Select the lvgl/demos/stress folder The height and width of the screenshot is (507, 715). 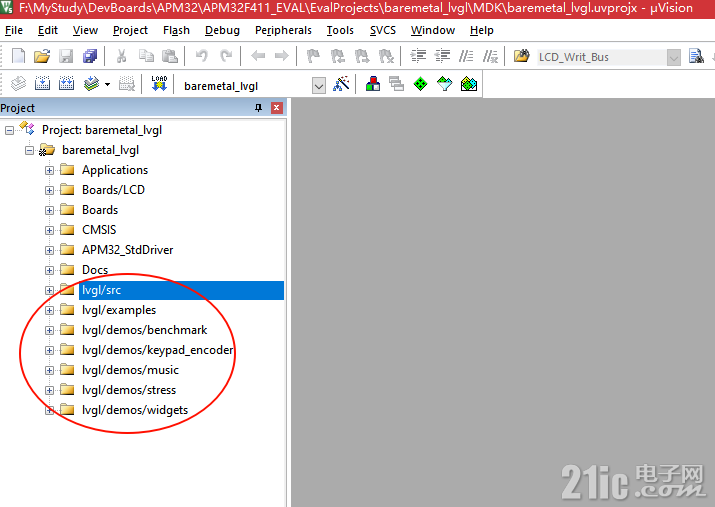pyautogui.click(x=129, y=390)
